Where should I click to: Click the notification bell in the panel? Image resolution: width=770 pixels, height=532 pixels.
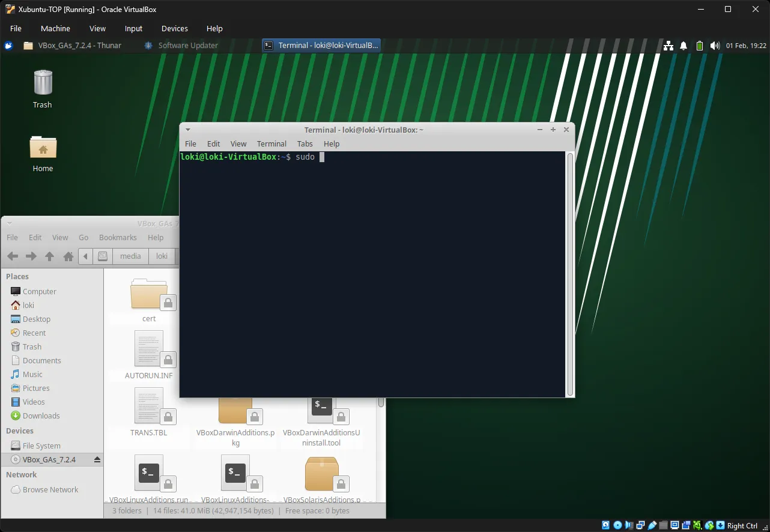(x=684, y=46)
